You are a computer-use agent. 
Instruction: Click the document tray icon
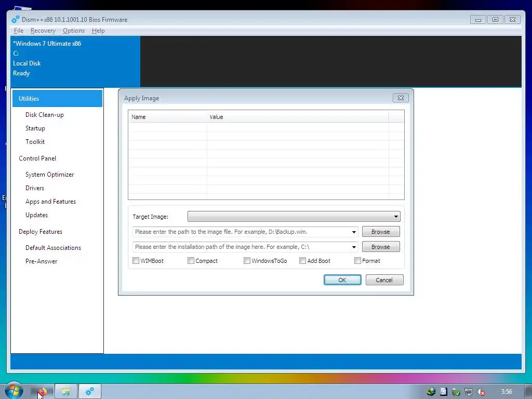444,392
